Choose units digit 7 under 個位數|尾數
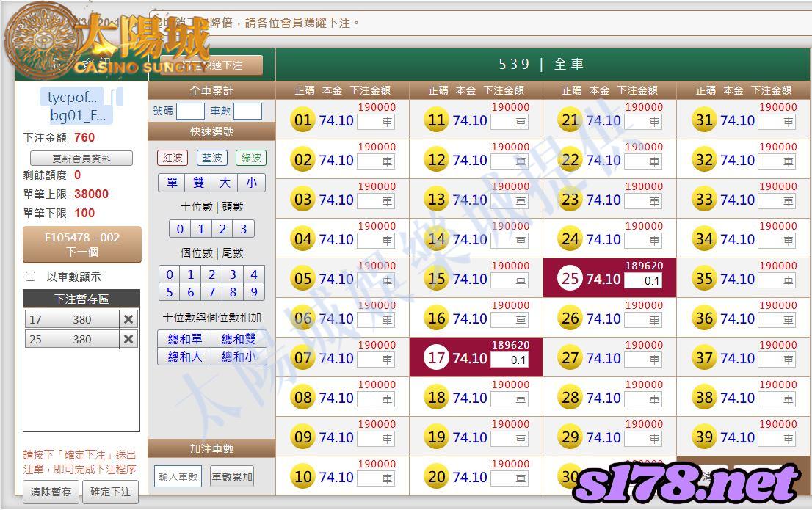The image size is (812, 510). point(211,292)
